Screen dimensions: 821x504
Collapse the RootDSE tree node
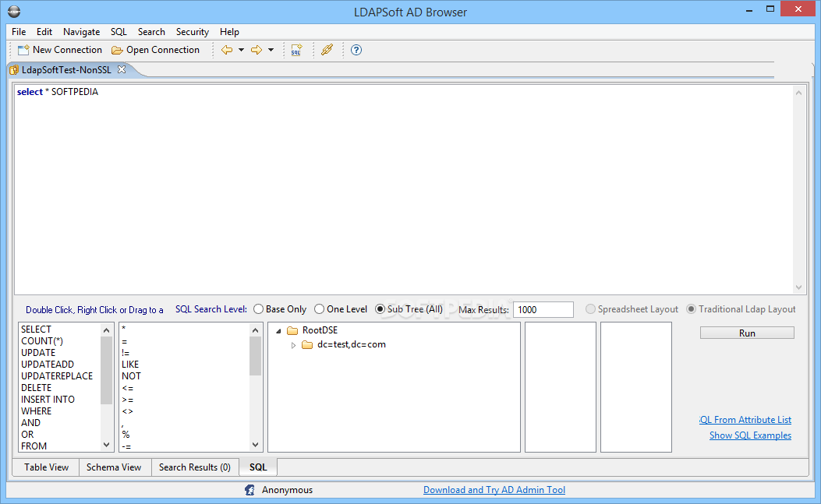[x=278, y=331]
